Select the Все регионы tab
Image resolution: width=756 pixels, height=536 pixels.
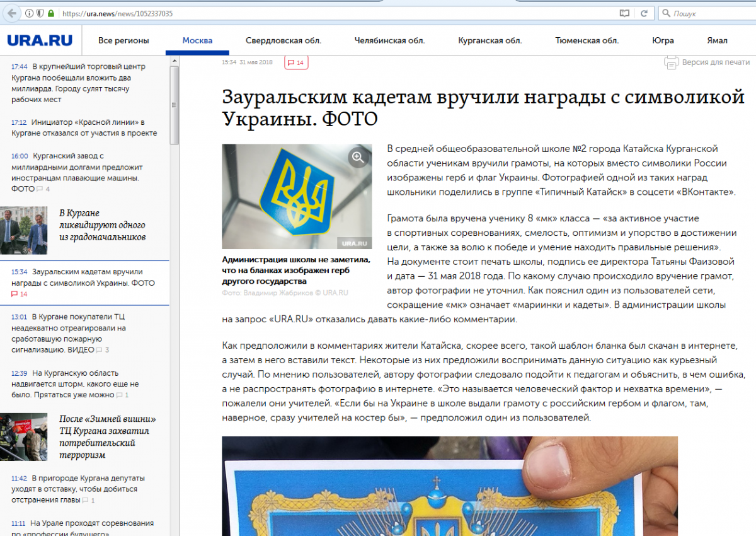123,40
